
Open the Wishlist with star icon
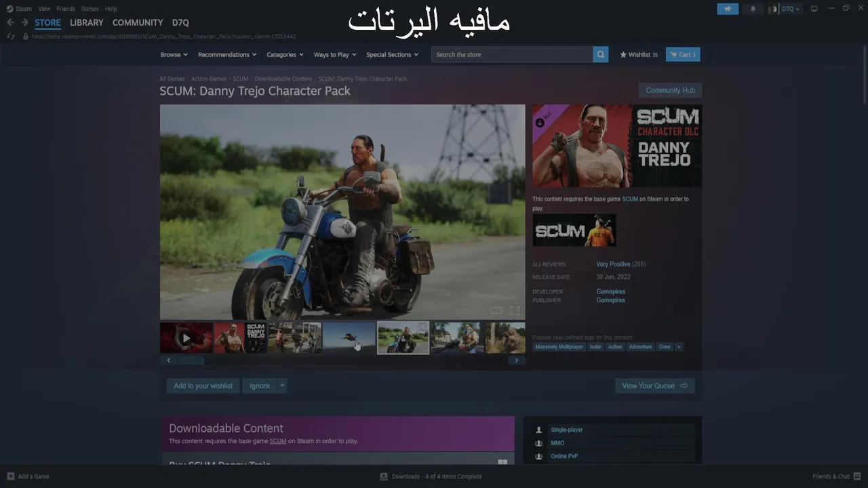[x=639, y=55]
